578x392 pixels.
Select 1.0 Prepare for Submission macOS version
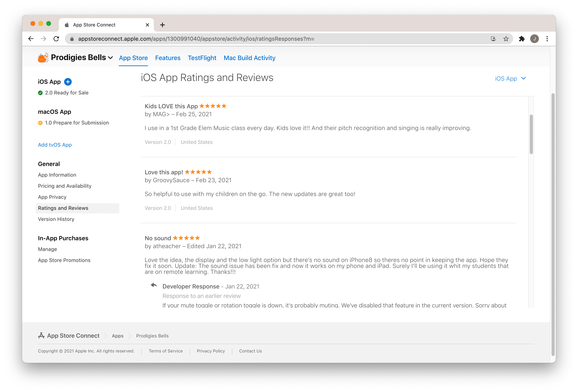pyautogui.click(x=77, y=123)
